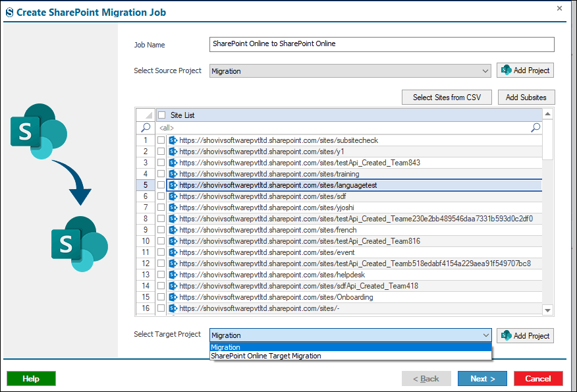Select the testApi_Created_Teamb518edabf URL row

click(355, 264)
